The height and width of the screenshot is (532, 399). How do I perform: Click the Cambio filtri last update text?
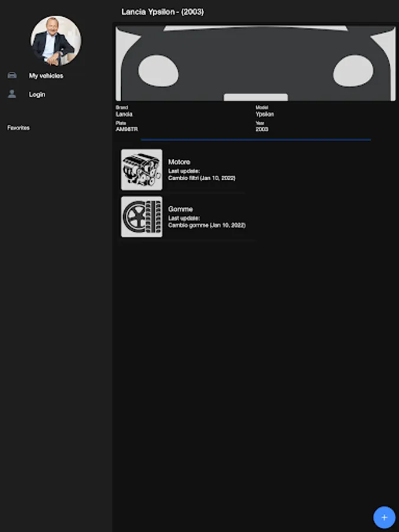point(202,178)
